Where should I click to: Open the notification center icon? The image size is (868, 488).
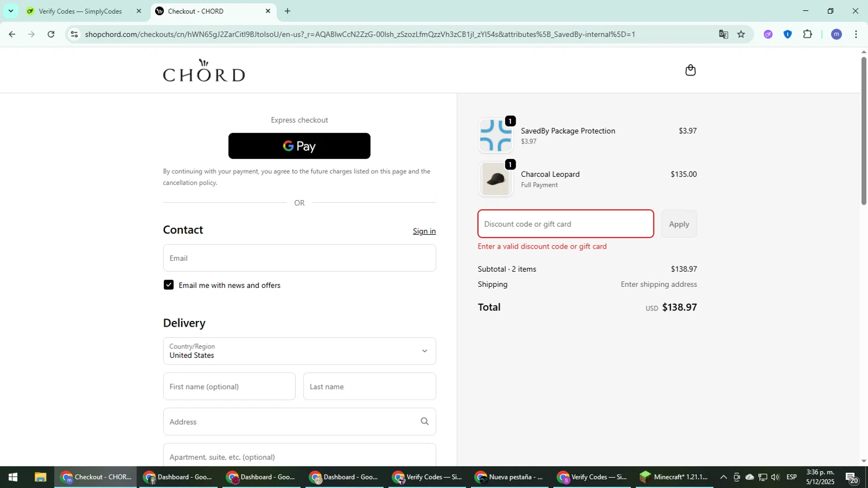852,478
